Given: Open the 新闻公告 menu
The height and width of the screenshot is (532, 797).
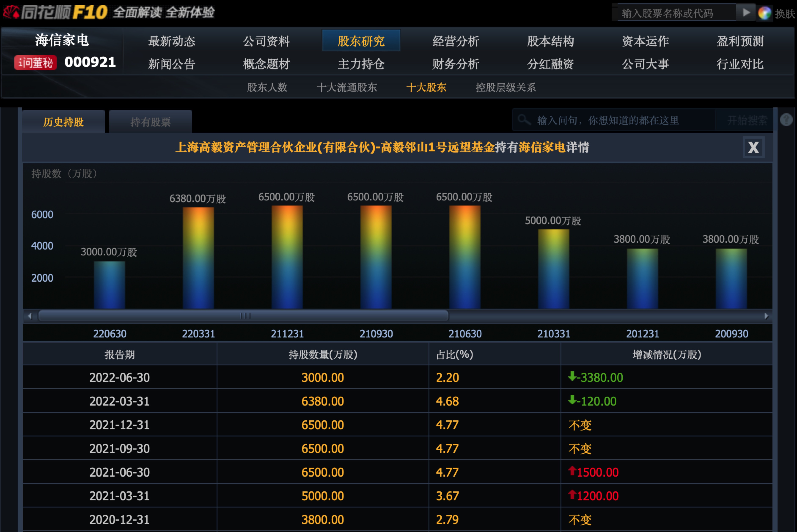Looking at the screenshot, I should point(172,64).
